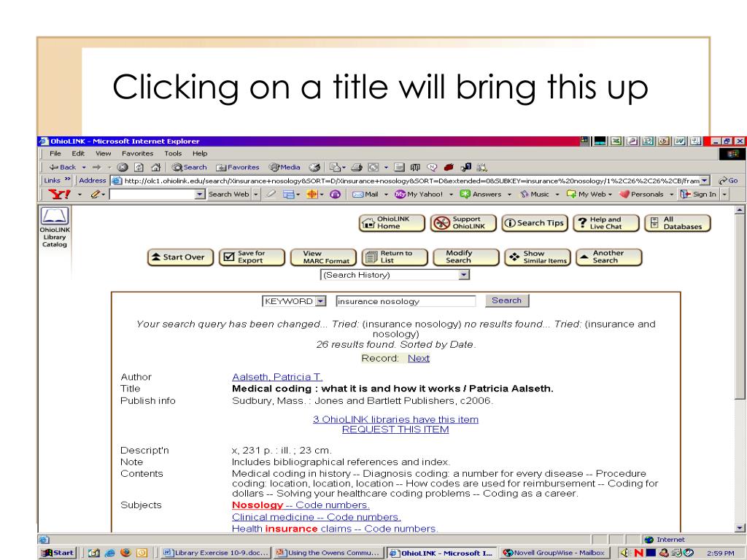Image resolution: width=747 pixels, height=560 pixels.
Task: Click the Go button beside address bar
Action: click(x=729, y=181)
